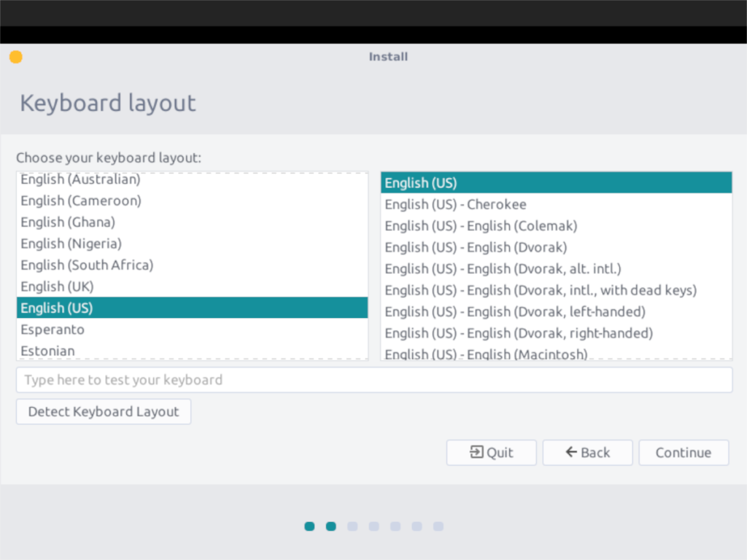Click the second progress dot indicator
This screenshot has width=747, height=560.
click(x=330, y=526)
